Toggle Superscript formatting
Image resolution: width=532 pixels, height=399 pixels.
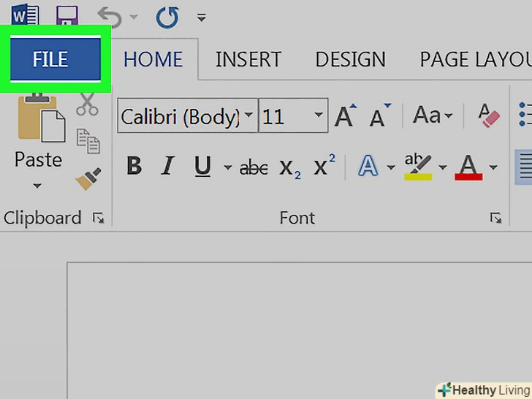[324, 165]
